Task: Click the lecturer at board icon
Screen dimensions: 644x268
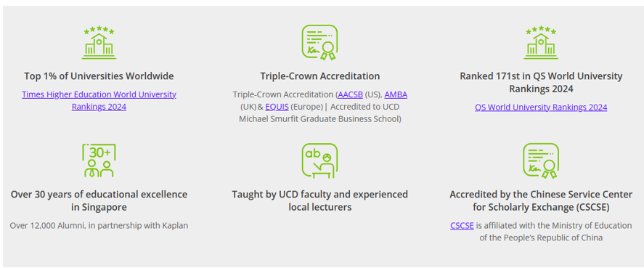Action: tap(319, 161)
